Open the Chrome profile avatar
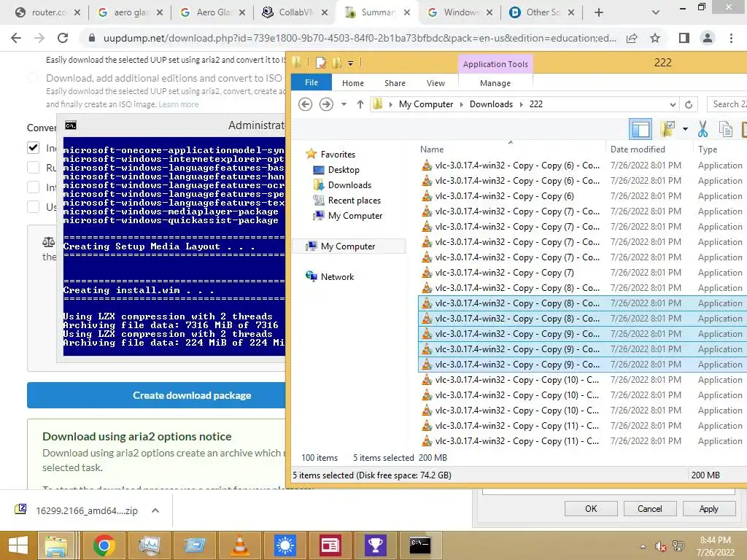747x560 pixels. [708, 38]
